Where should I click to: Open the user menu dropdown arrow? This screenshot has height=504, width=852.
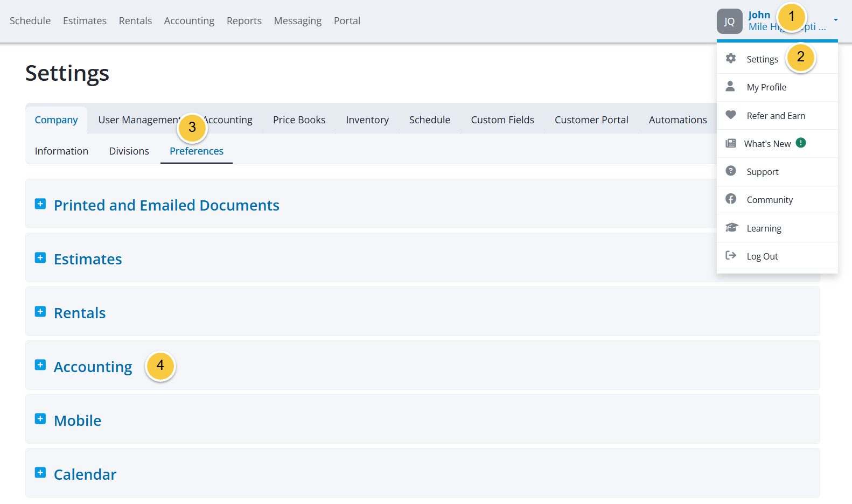pyautogui.click(x=836, y=20)
